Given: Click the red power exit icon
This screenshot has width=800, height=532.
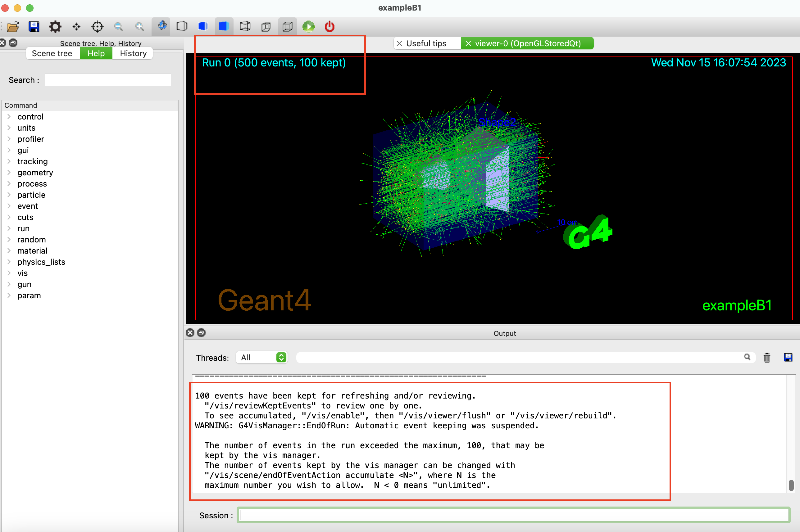Looking at the screenshot, I should tap(330, 26).
